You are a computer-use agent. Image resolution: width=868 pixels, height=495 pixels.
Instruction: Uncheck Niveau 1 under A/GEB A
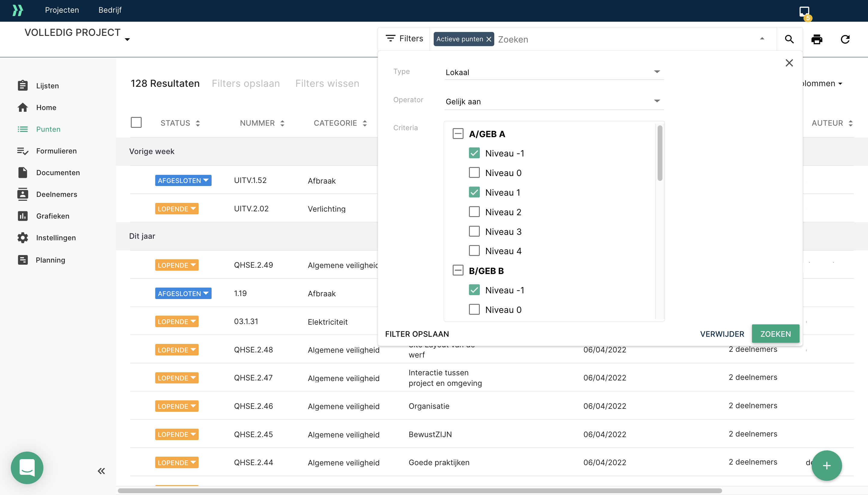tap(474, 192)
